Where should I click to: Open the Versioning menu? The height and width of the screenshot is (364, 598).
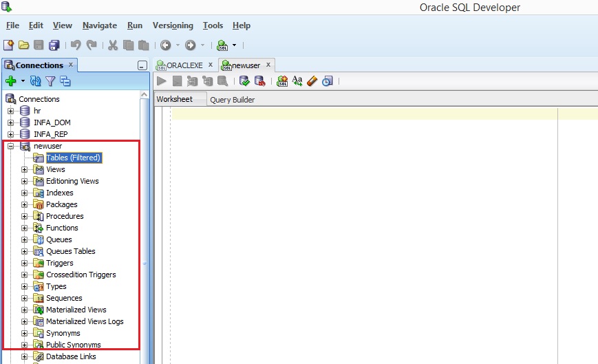[173, 25]
